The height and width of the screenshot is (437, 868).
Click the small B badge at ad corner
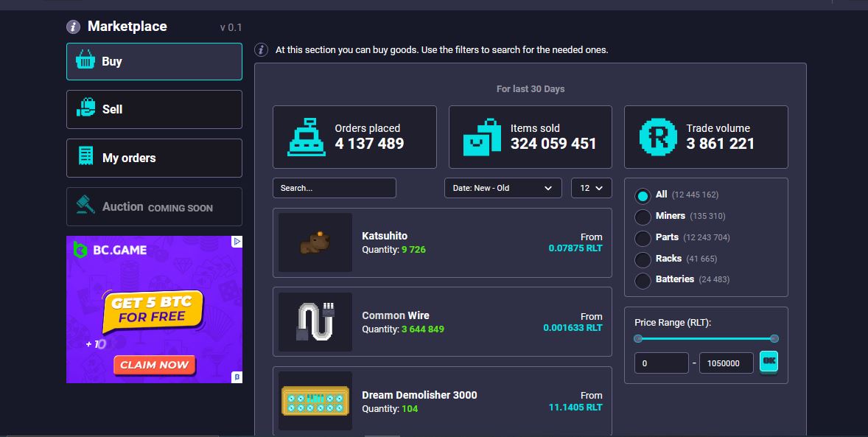coord(237,377)
